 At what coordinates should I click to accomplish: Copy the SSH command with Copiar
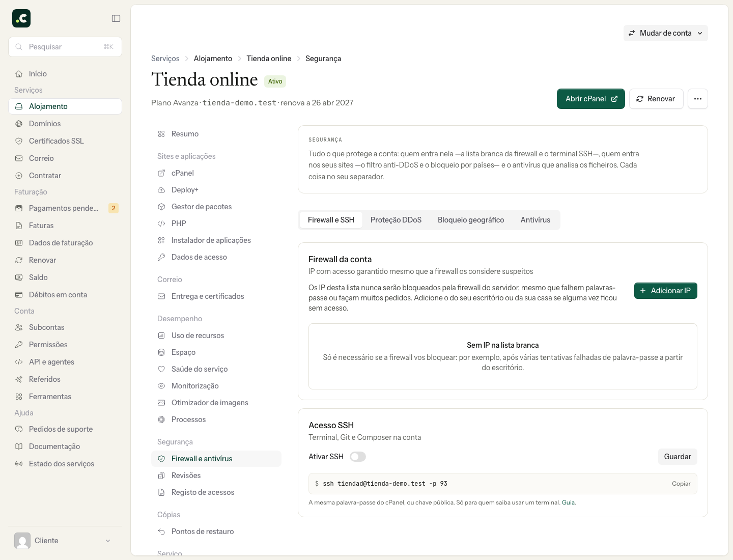coord(681,484)
